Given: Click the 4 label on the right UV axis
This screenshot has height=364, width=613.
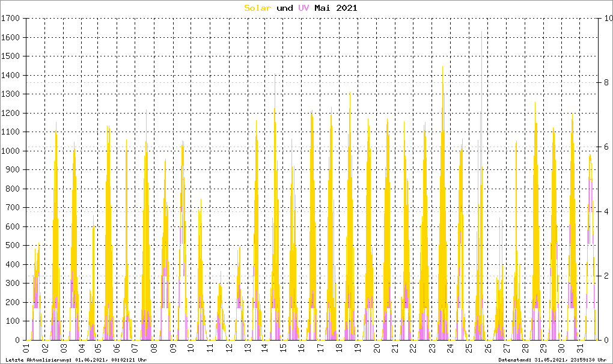Looking at the screenshot, I should point(606,211).
